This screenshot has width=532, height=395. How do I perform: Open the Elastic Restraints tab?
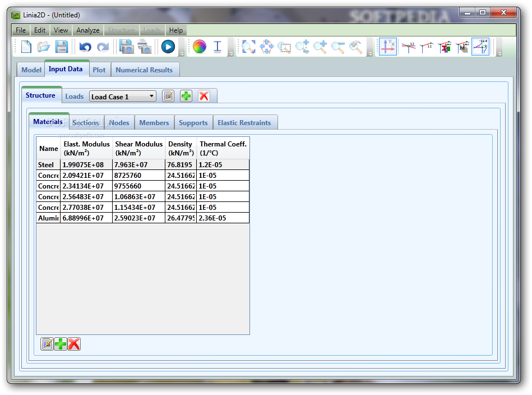pos(244,123)
